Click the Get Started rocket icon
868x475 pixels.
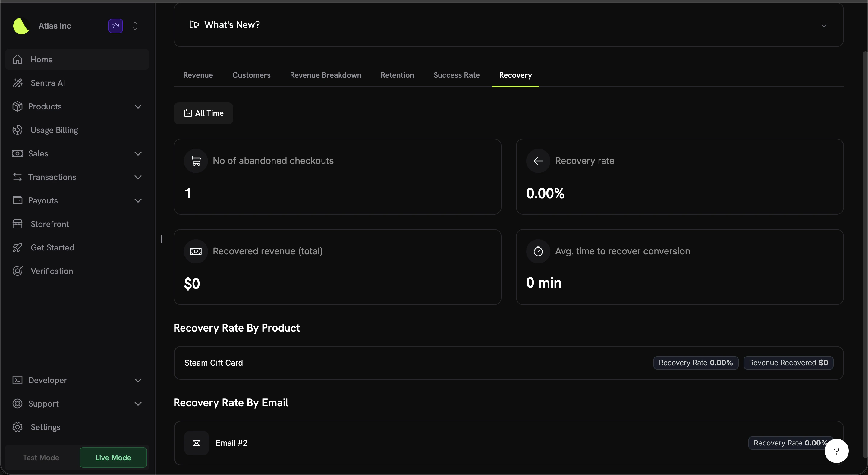point(18,247)
